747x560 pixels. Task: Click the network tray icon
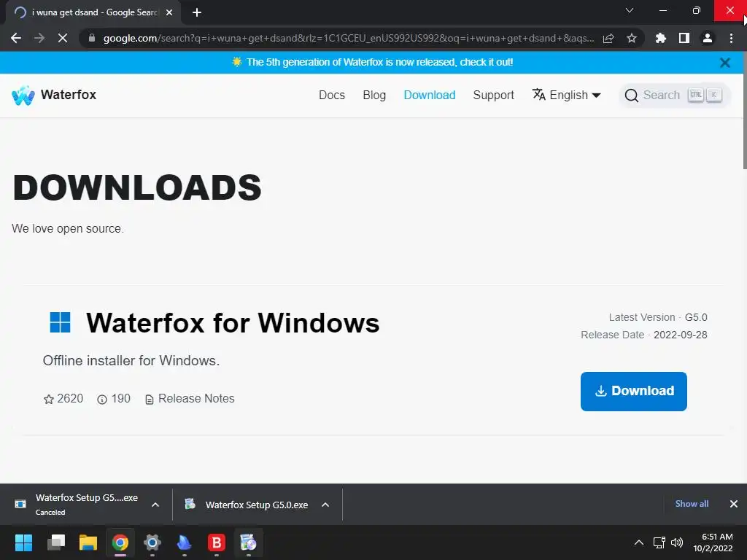pos(659,542)
